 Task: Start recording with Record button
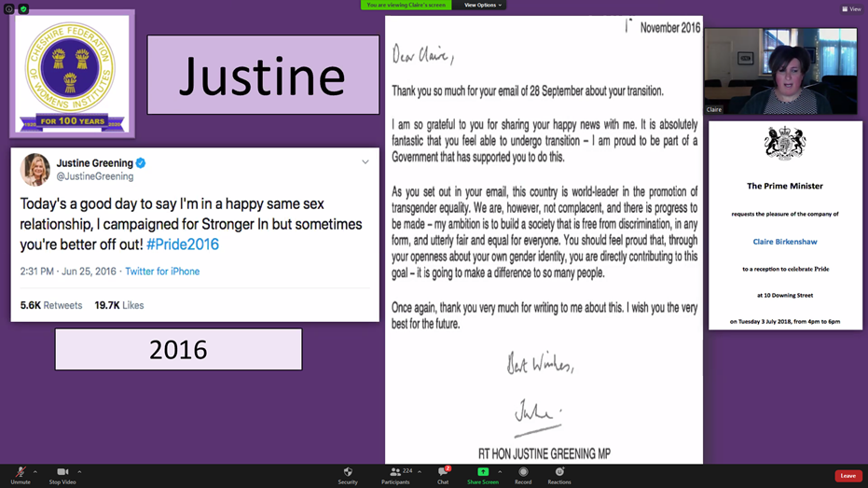(523, 475)
